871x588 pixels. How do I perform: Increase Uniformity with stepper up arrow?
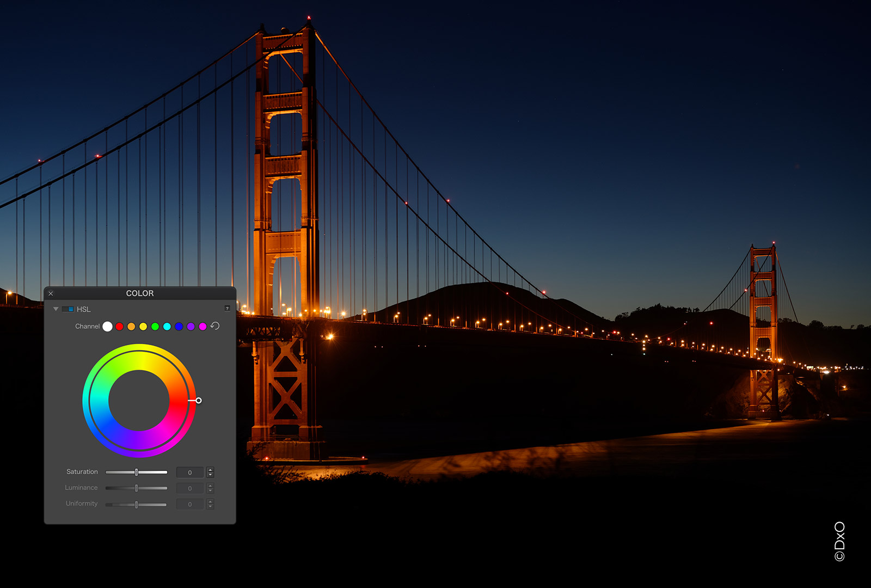(x=211, y=501)
